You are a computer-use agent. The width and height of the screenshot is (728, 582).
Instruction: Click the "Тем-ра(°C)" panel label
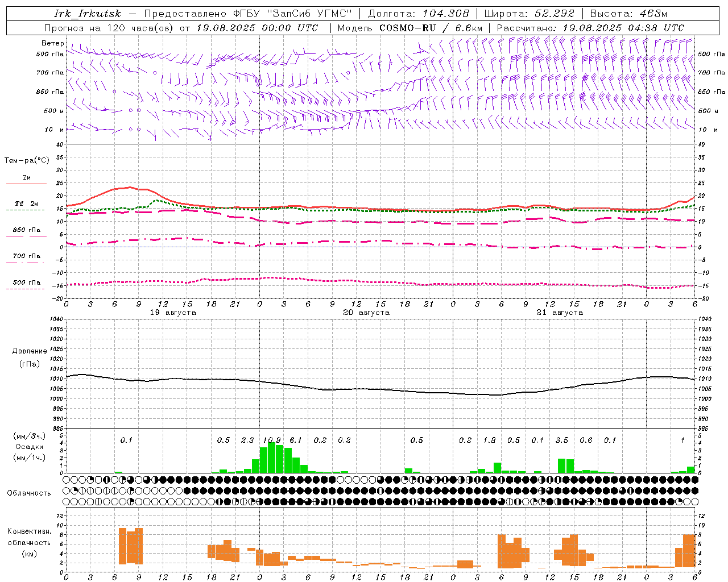27,161
